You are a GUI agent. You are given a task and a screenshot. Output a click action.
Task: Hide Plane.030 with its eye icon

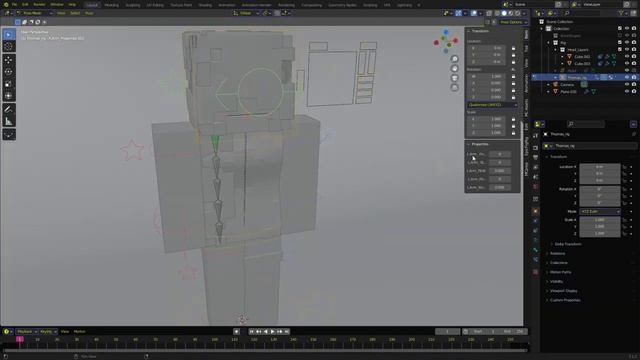coord(627,92)
